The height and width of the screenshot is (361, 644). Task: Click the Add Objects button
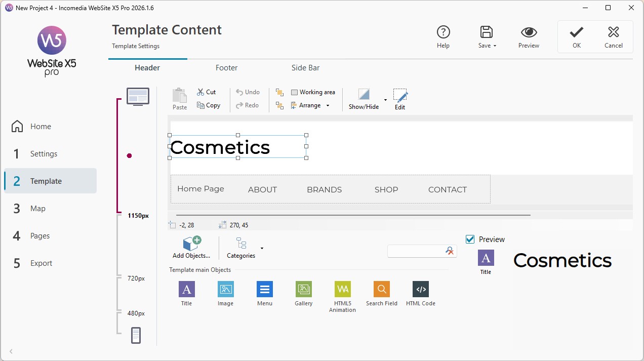click(191, 248)
